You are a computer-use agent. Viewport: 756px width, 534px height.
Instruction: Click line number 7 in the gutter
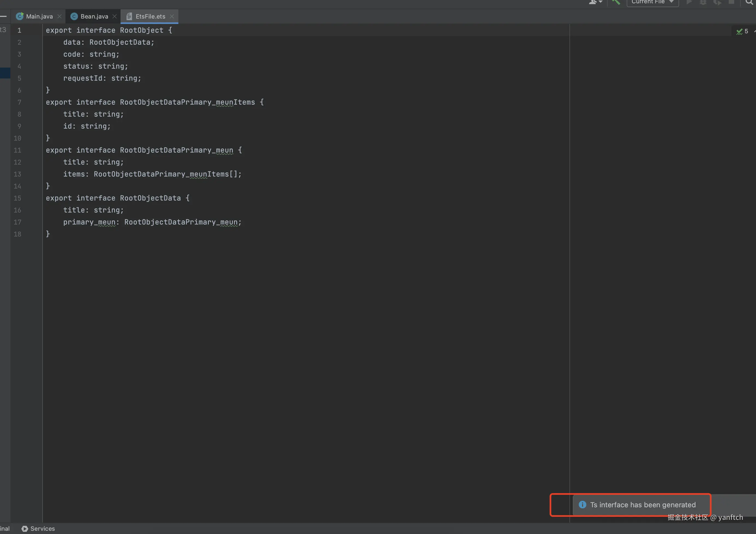coord(19,102)
